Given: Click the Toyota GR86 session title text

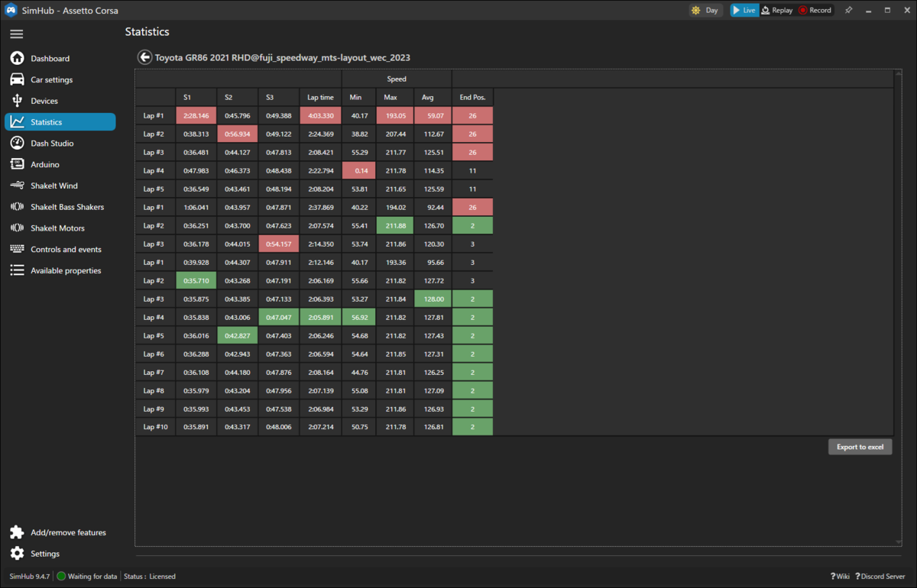Looking at the screenshot, I should pyautogui.click(x=283, y=58).
